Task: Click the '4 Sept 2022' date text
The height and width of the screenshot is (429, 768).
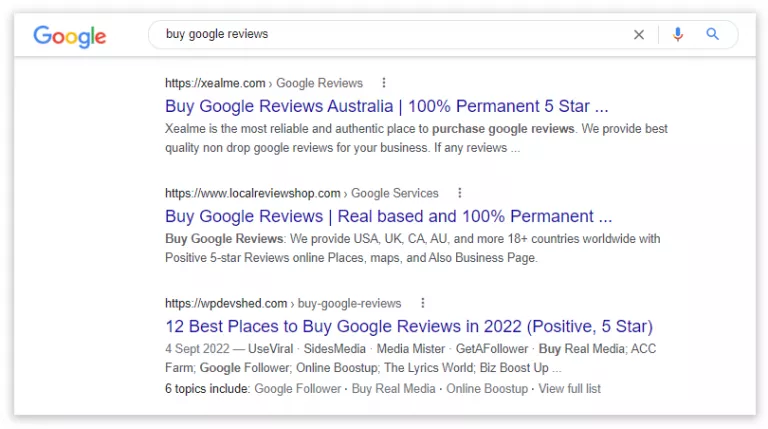Action: (x=197, y=349)
